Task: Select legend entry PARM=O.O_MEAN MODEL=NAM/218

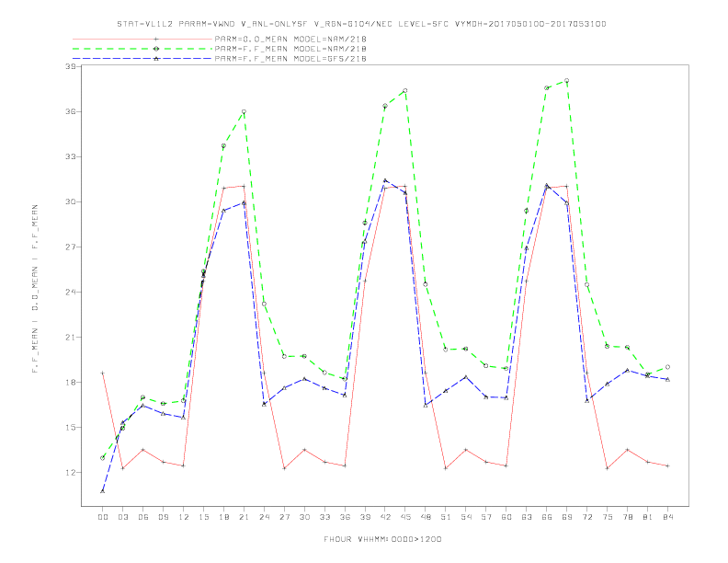Action: pos(290,39)
